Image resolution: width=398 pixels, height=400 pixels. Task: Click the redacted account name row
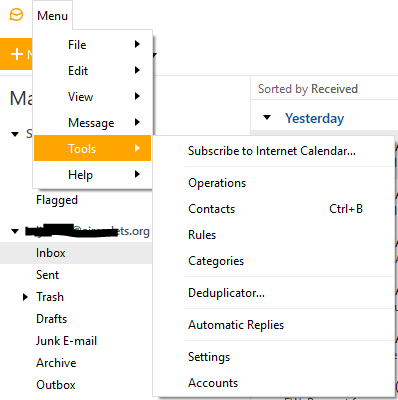[87, 231]
